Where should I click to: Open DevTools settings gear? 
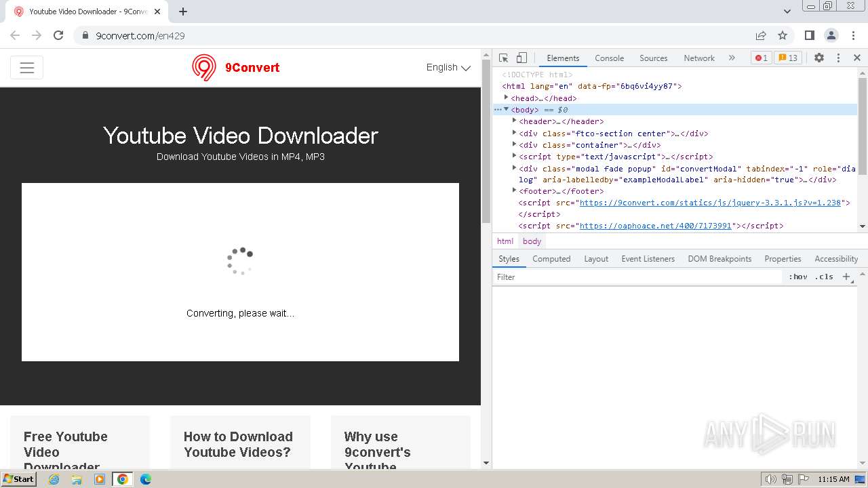(x=819, y=58)
